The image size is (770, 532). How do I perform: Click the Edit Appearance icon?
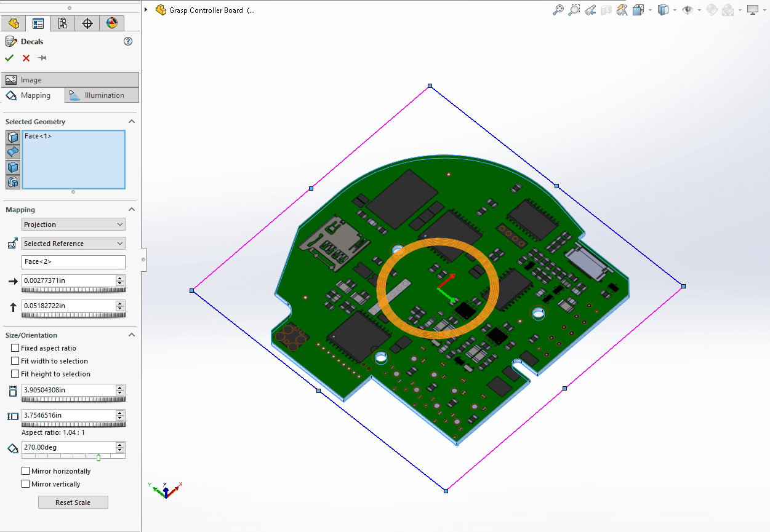click(x=712, y=10)
